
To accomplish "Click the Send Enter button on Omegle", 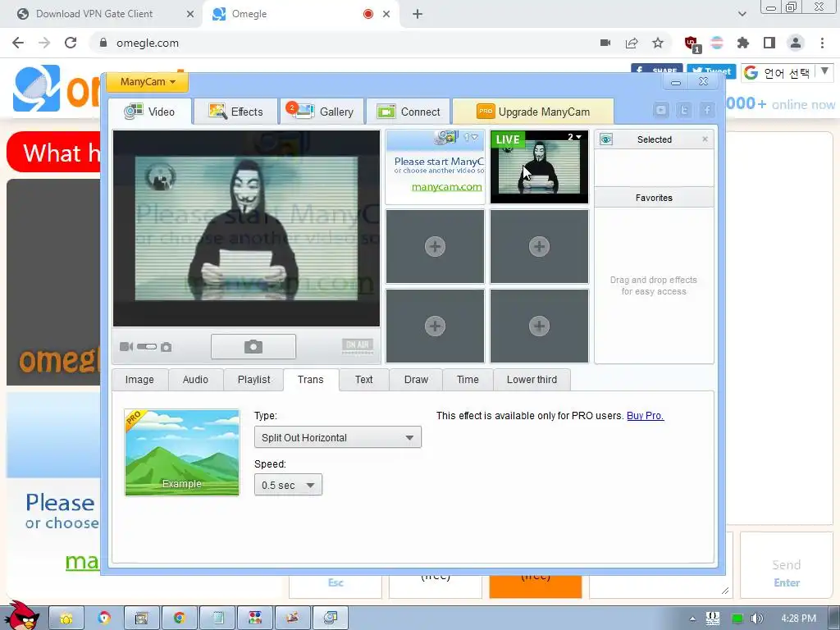I will point(786,565).
